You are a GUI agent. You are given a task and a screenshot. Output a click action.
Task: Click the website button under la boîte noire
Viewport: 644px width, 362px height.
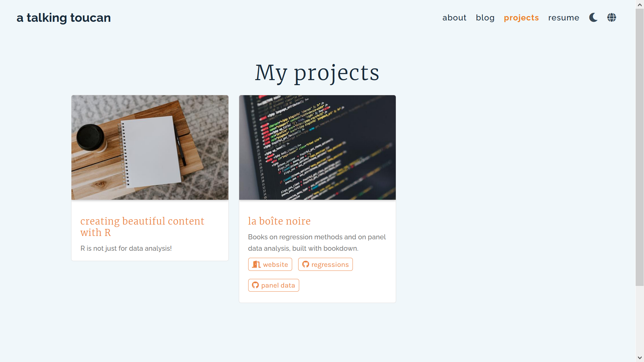point(270,264)
